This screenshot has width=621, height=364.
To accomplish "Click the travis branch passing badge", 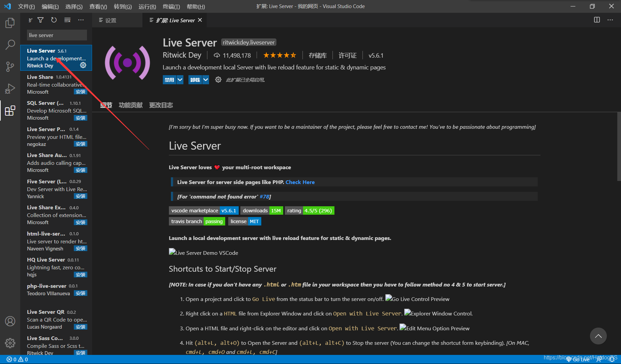I will [197, 221].
